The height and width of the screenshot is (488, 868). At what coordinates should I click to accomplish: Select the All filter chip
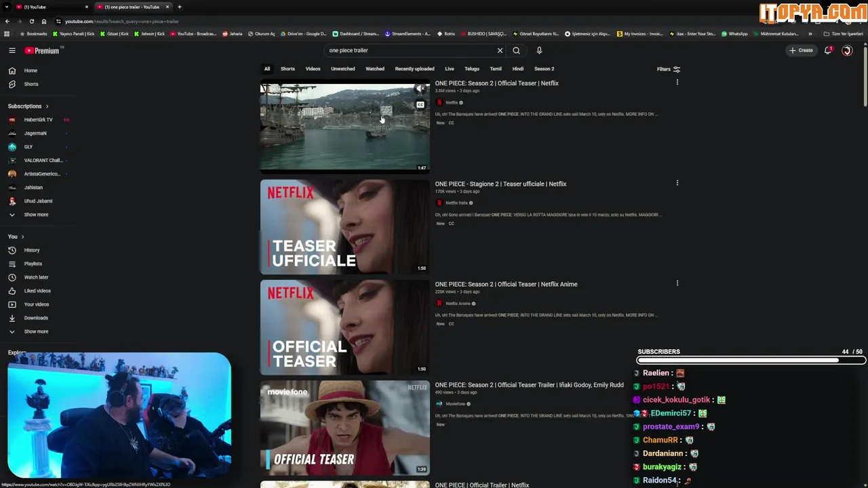coord(267,68)
